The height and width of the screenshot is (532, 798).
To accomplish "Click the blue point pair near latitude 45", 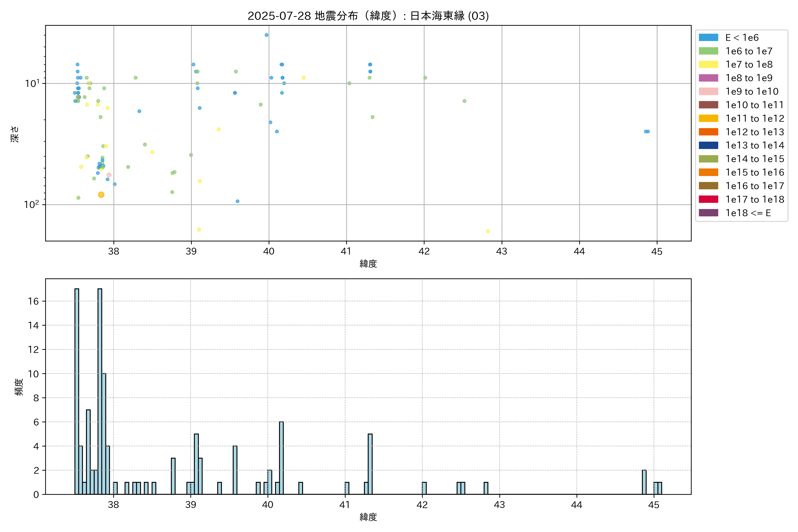I will tap(647, 132).
